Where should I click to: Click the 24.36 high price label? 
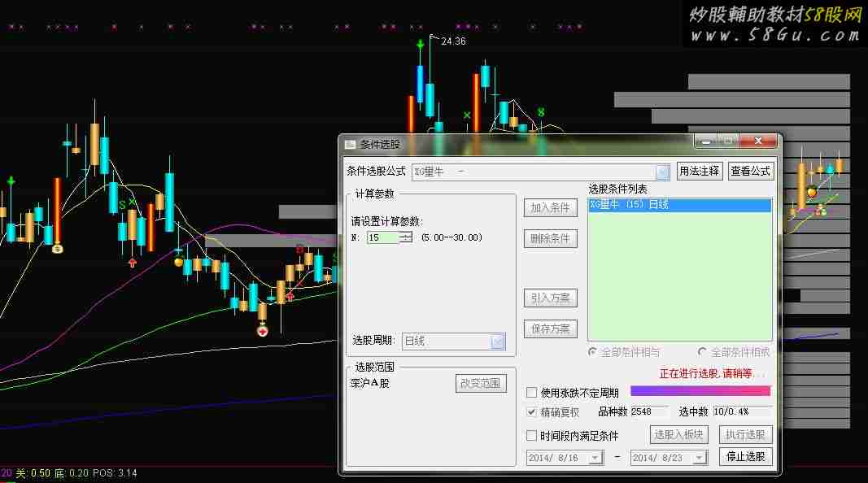[453, 41]
